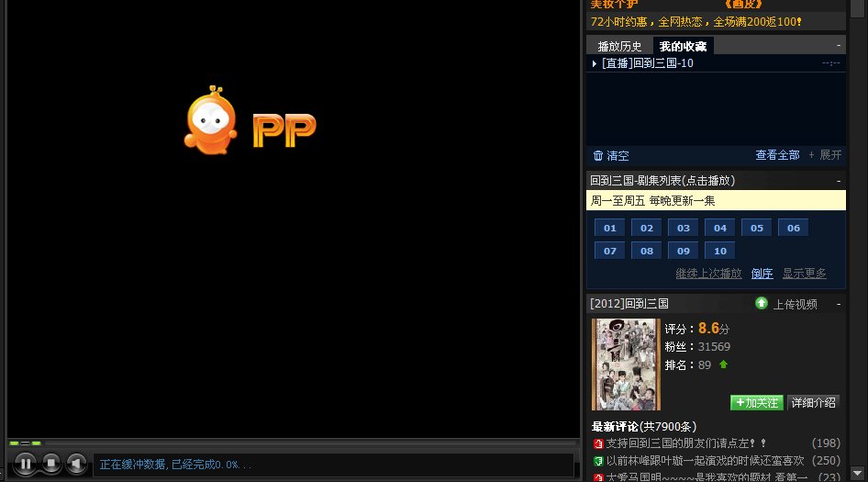Play episode 02

point(647,228)
